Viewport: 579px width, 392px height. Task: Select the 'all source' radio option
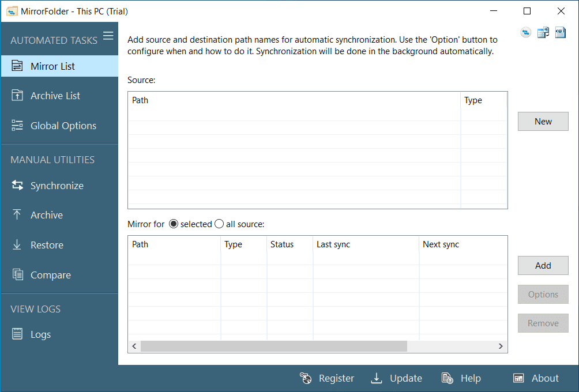[219, 224]
